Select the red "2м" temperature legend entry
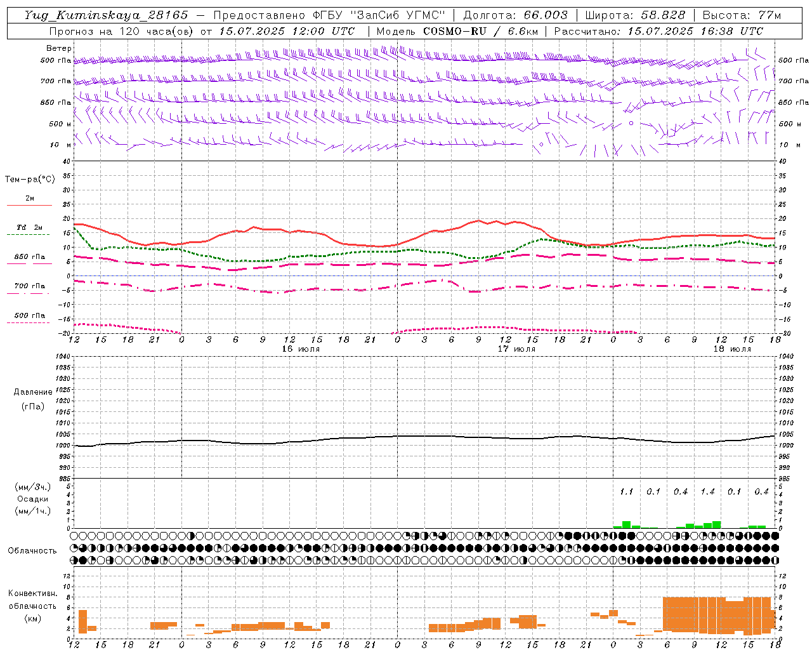812x650 pixels. [30, 199]
